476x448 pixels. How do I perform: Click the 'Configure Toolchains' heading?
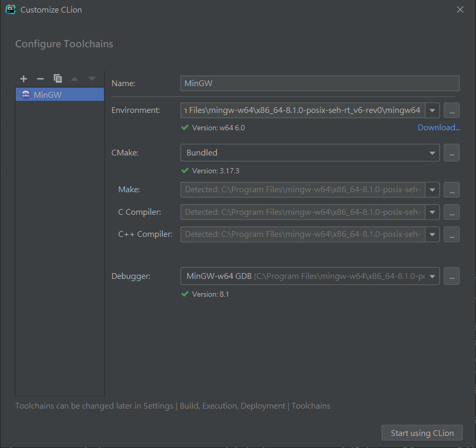coord(64,44)
